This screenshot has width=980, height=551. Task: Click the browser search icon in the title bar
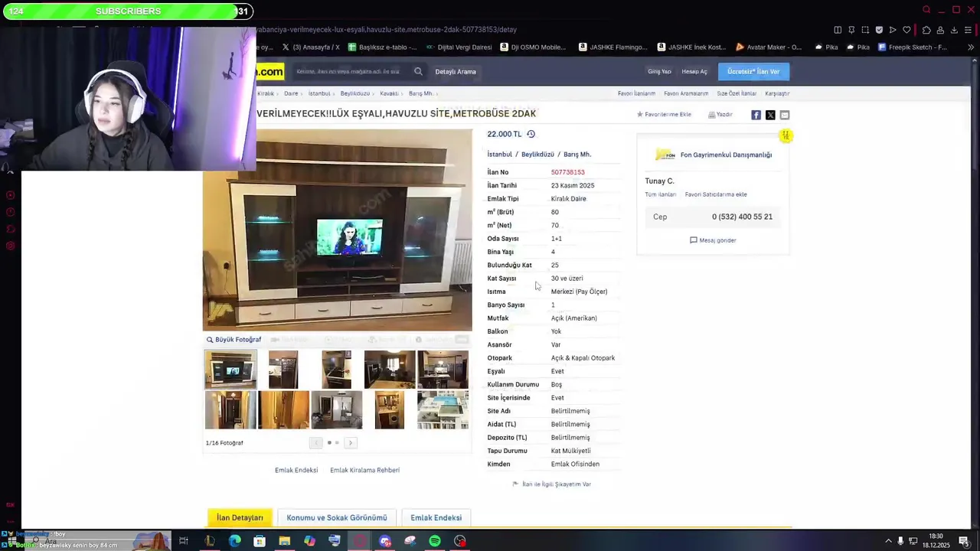pos(926,10)
